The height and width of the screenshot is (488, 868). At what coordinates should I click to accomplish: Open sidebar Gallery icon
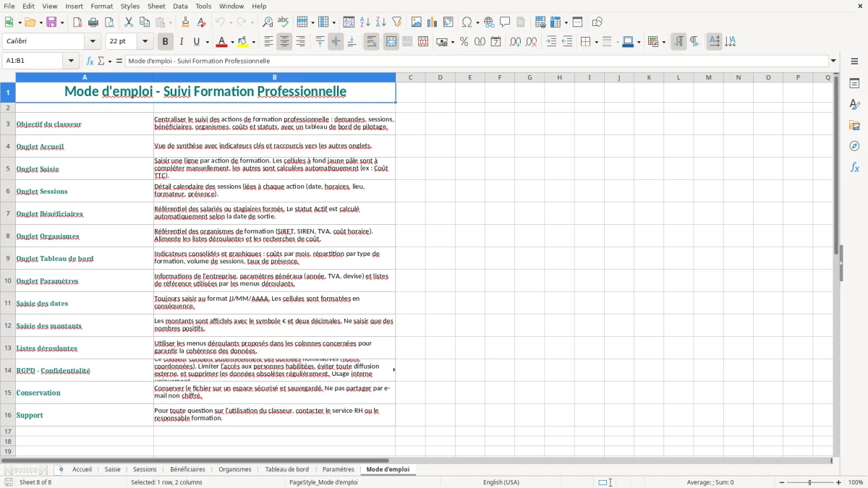click(854, 125)
